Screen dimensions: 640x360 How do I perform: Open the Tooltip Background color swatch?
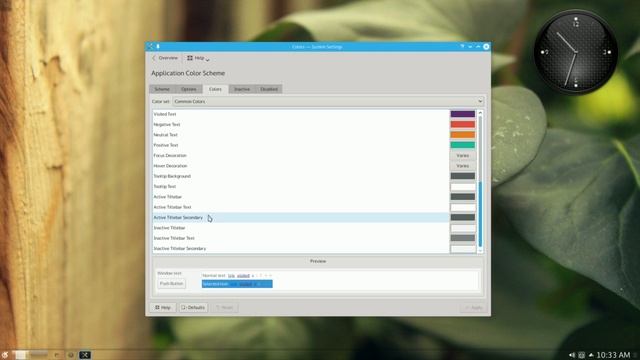(462, 176)
